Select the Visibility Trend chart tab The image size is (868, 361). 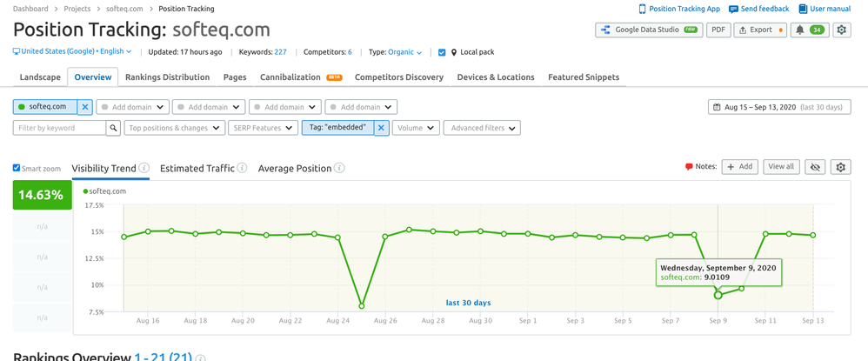(104, 168)
